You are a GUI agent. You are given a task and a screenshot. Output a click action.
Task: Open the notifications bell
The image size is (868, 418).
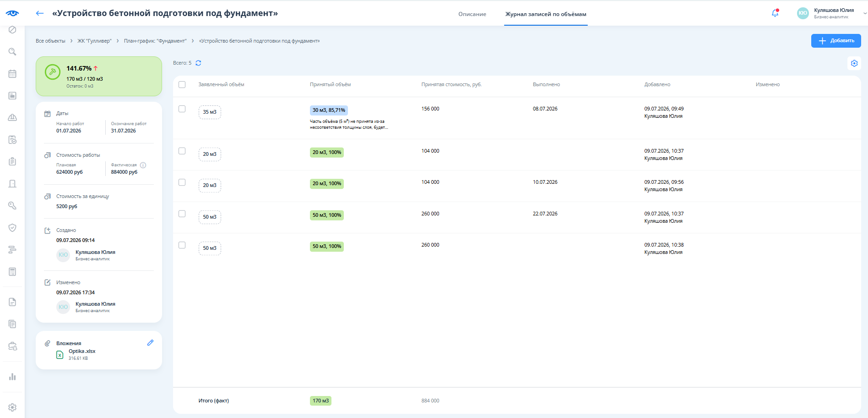[775, 13]
